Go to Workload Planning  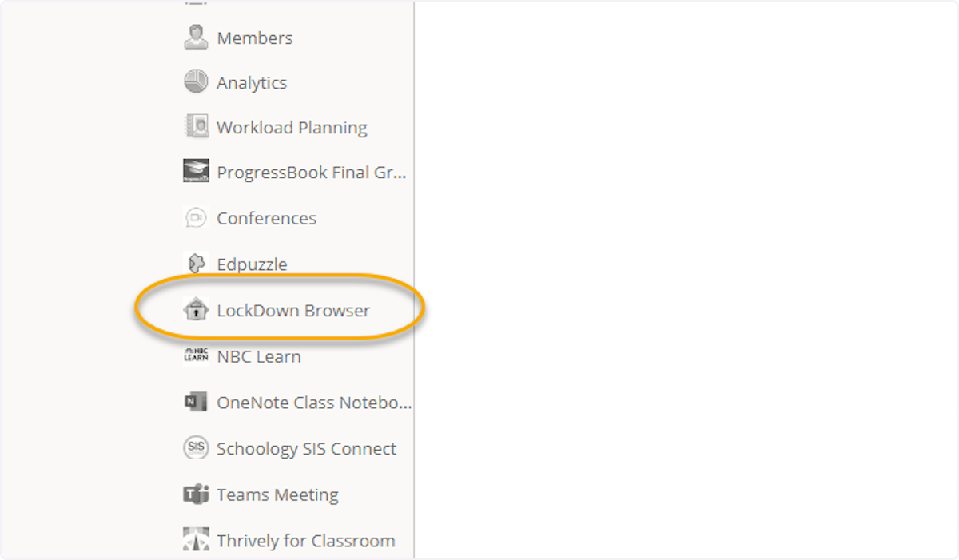tap(292, 128)
